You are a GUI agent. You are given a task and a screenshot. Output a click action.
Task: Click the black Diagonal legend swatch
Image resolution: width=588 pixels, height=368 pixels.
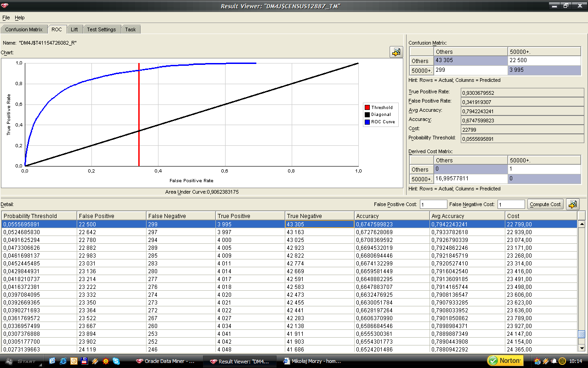click(x=367, y=115)
